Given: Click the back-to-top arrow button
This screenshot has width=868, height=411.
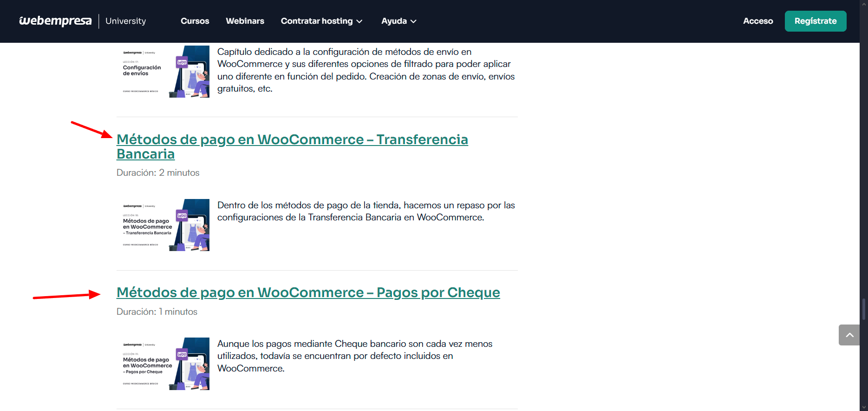Looking at the screenshot, I should click(x=849, y=335).
